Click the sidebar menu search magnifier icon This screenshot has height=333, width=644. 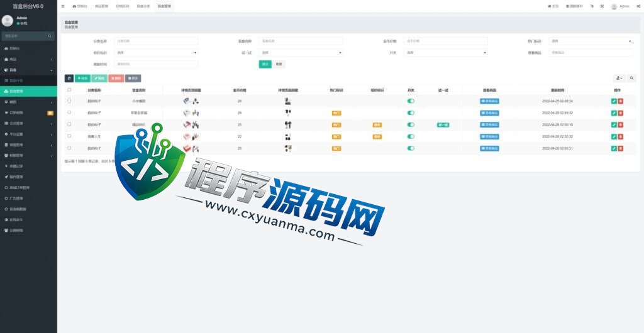tap(49, 36)
